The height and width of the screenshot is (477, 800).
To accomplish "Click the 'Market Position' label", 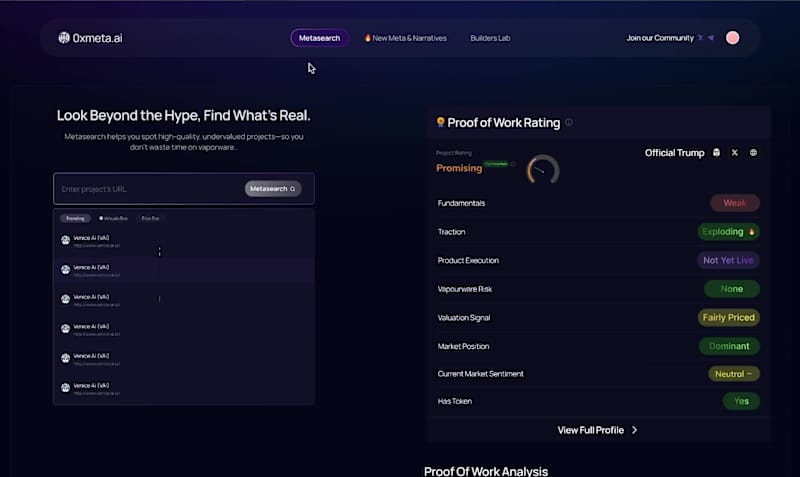I will 463,346.
